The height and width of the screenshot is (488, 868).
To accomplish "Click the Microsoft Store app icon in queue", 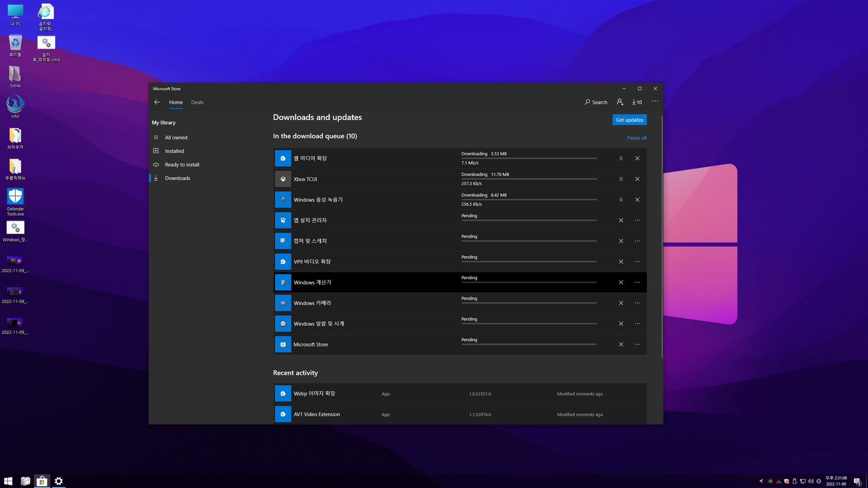I will (x=283, y=344).
